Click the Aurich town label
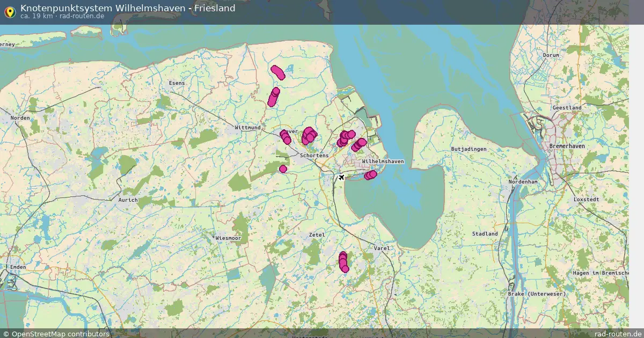The width and height of the screenshot is (644, 338). point(128,200)
